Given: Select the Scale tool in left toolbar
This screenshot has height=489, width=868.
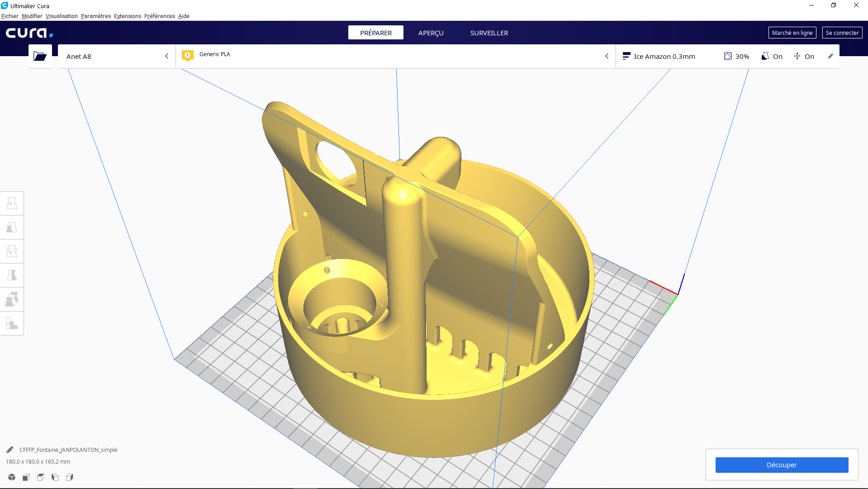Looking at the screenshot, I should (12, 227).
